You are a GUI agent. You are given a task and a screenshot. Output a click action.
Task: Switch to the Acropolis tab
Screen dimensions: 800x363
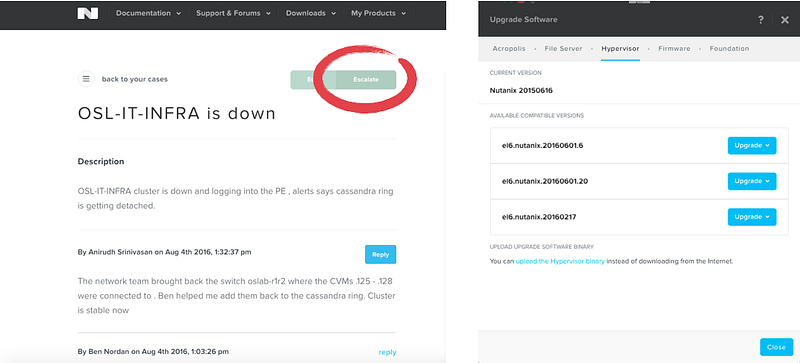(x=509, y=49)
